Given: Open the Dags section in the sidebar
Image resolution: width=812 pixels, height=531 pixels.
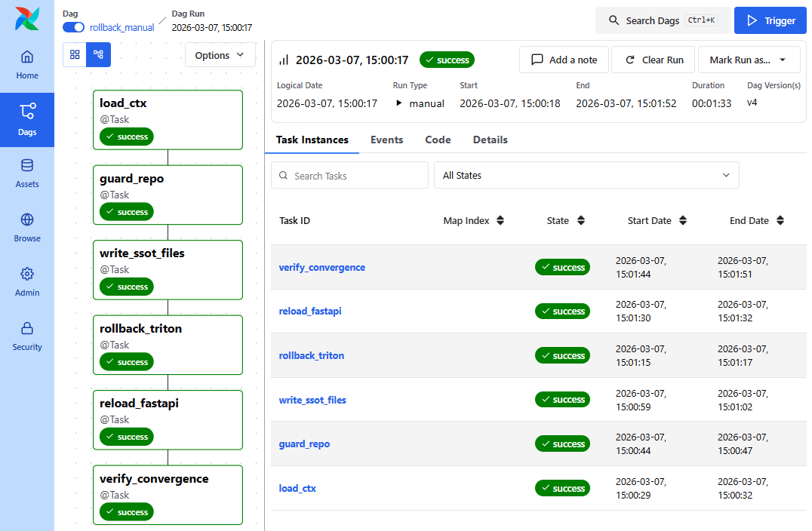Looking at the screenshot, I should [x=26, y=120].
